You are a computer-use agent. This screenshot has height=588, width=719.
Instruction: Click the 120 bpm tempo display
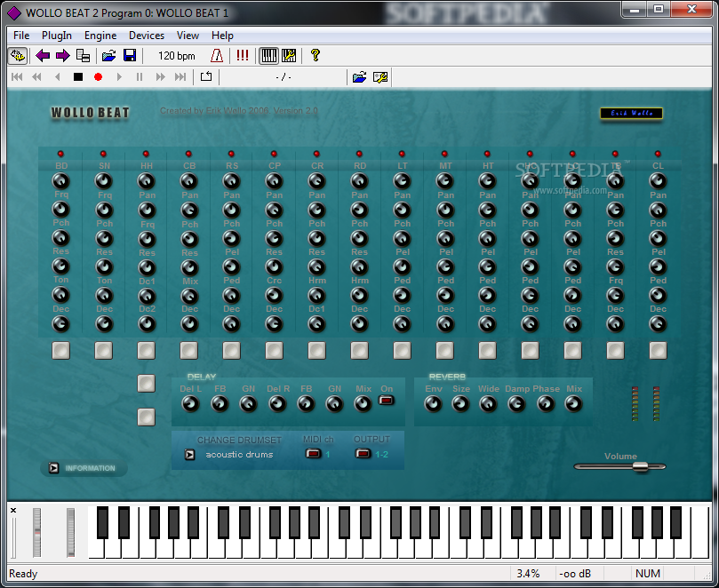point(177,56)
